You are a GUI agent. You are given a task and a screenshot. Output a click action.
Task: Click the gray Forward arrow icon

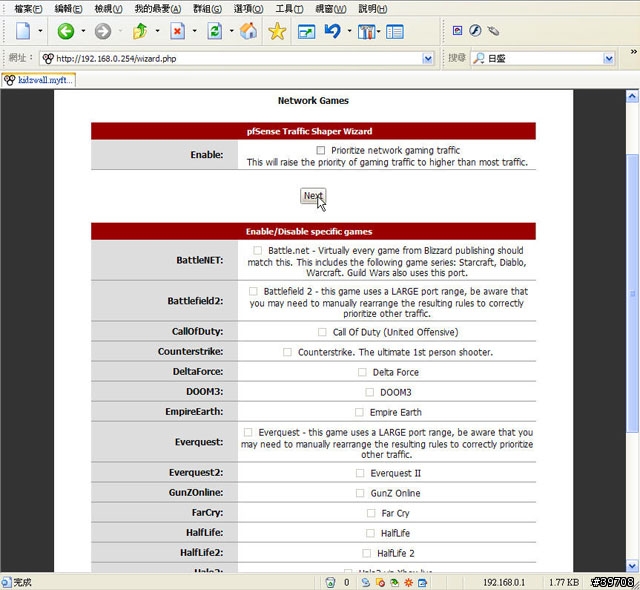click(x=103, y=31)
